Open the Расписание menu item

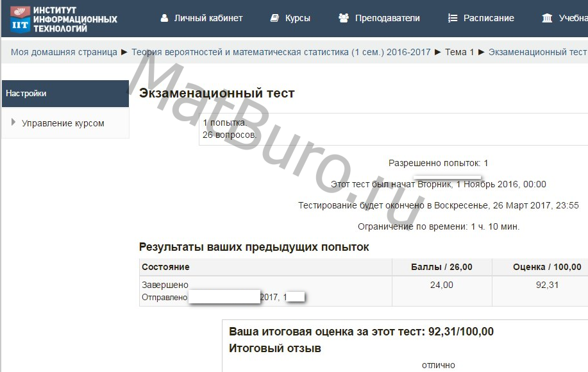[x=489, y=18]
